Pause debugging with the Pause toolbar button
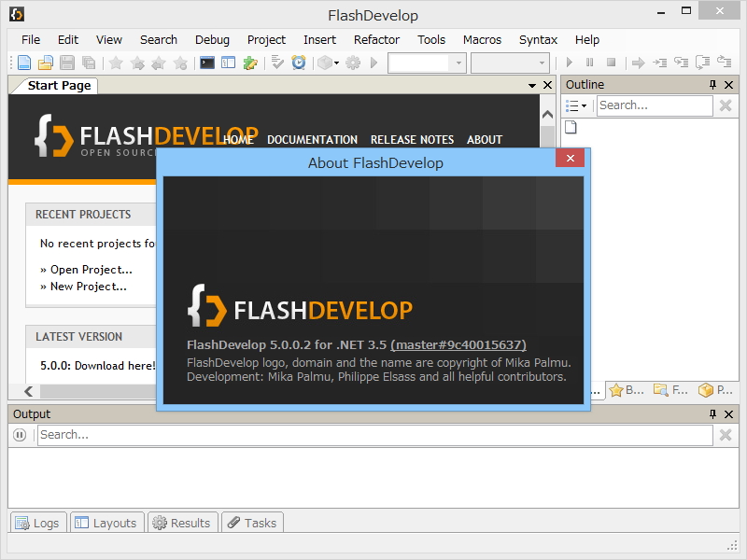 tap(588, 63)
